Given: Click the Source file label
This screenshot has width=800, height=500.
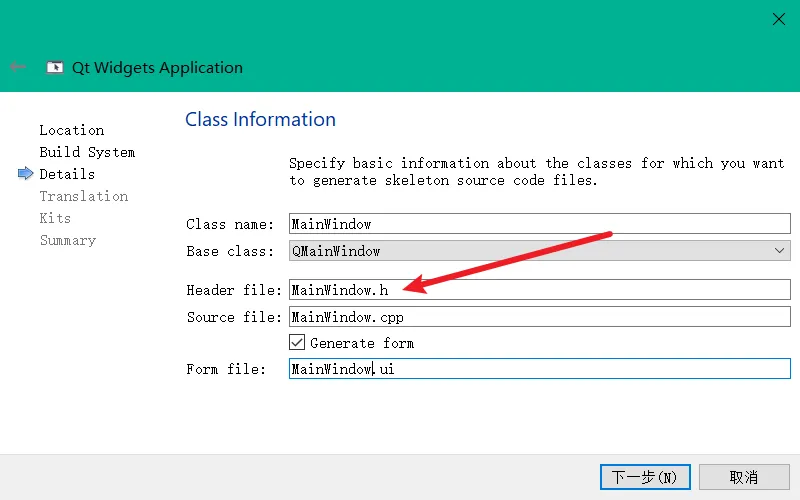Looking at the screenshot, I should tap(234, 317).
